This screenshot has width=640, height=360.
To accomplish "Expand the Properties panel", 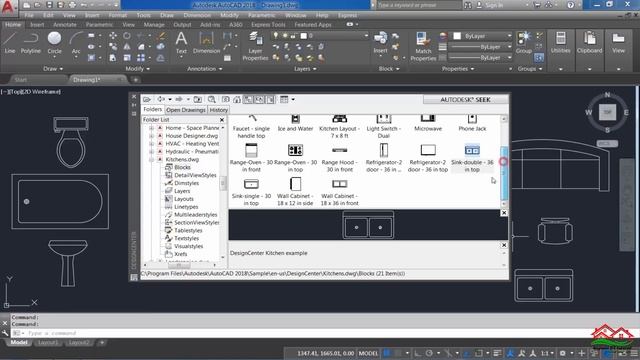I will pos(458,69).
